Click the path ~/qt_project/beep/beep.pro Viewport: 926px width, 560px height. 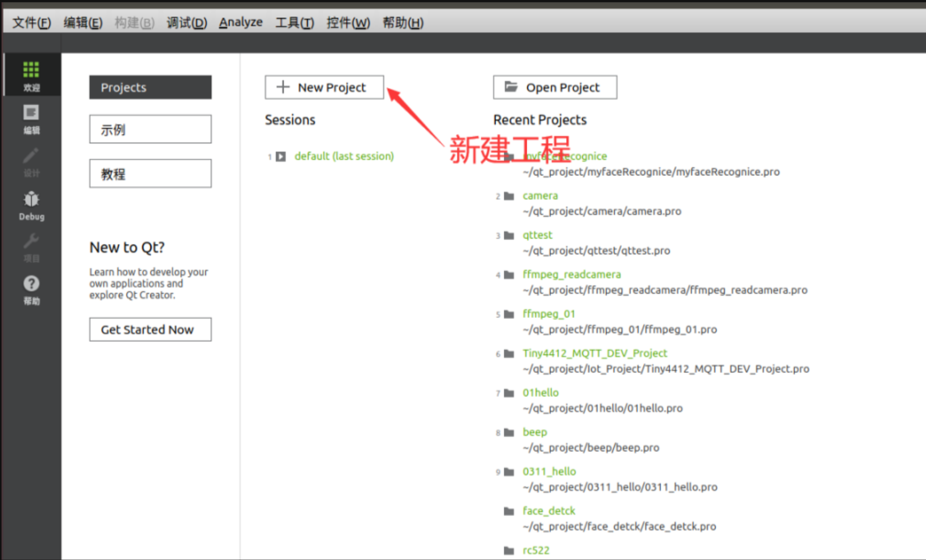(x=591, y=448)
